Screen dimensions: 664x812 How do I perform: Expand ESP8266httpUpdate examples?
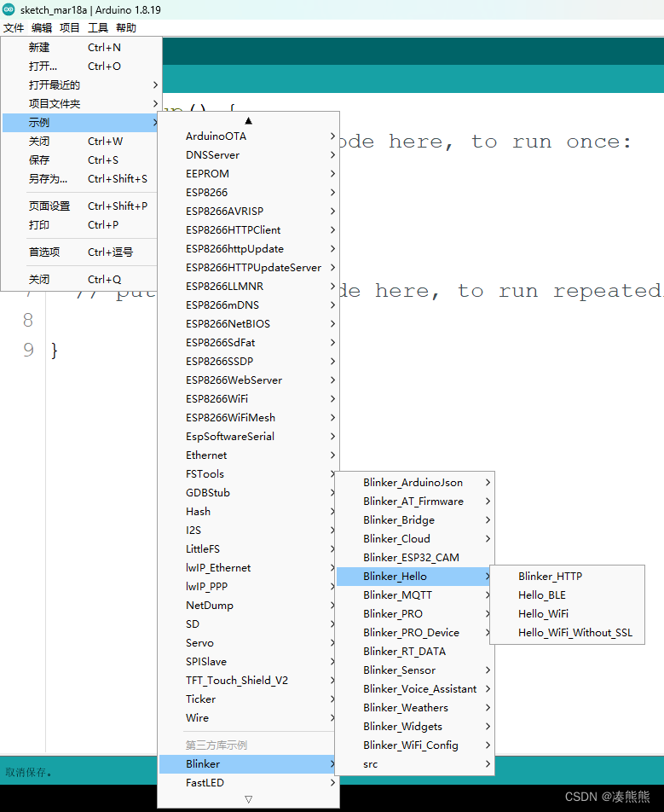click(249, 248)
